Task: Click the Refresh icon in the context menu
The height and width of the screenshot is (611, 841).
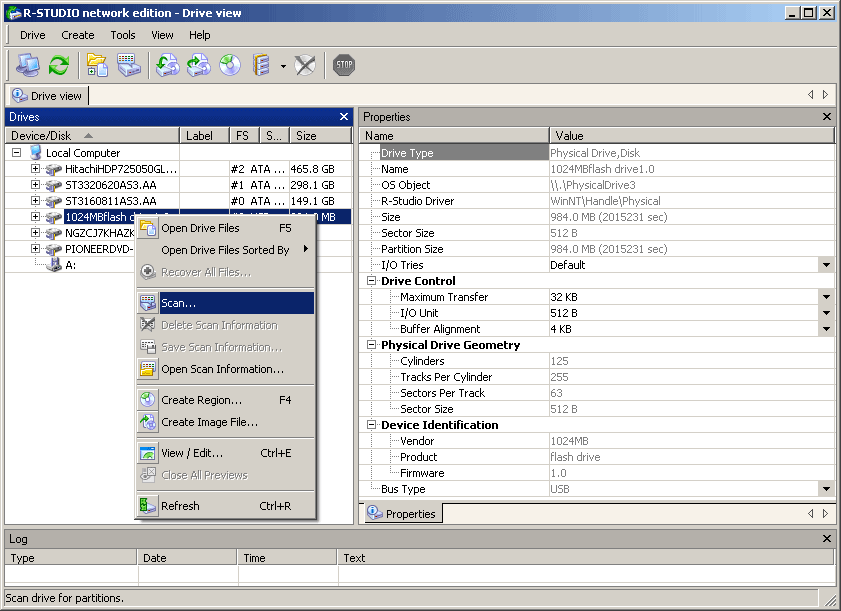Action: point(148,506)
